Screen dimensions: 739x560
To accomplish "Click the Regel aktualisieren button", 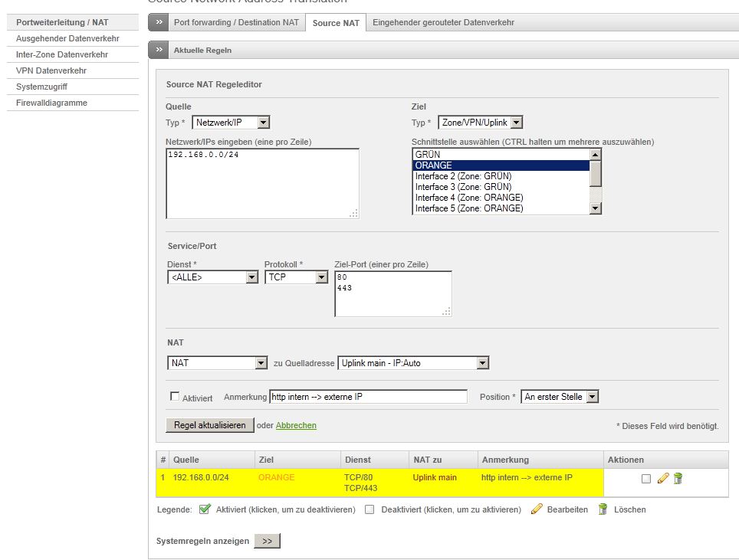I will (209, 425).
